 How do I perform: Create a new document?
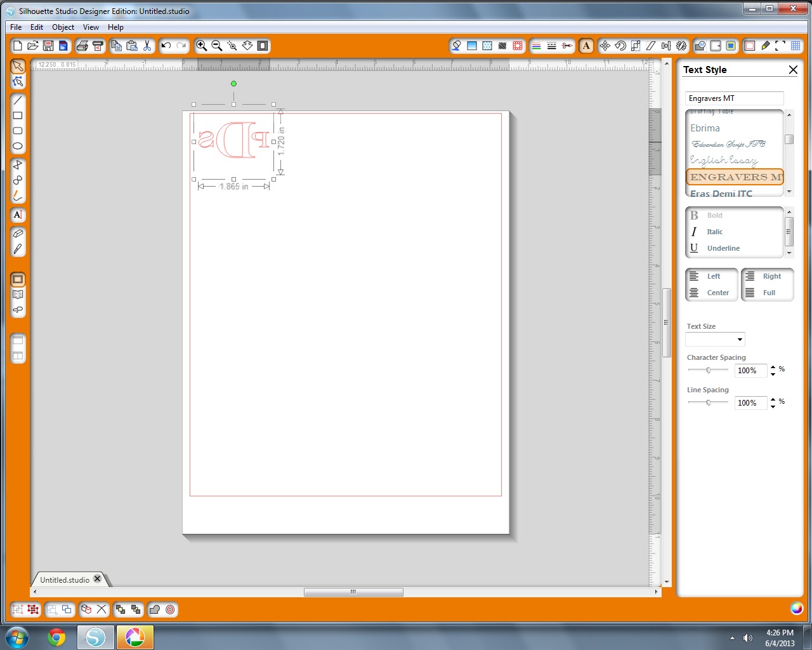click(x=18, y=46)
